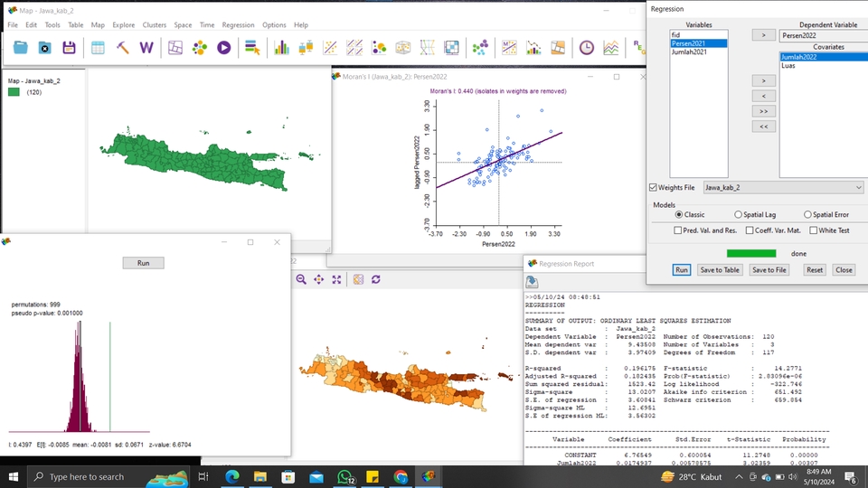Click the zoom magnifier in map toolbar
Screen dimensions: 868x488
coord(301,279)
